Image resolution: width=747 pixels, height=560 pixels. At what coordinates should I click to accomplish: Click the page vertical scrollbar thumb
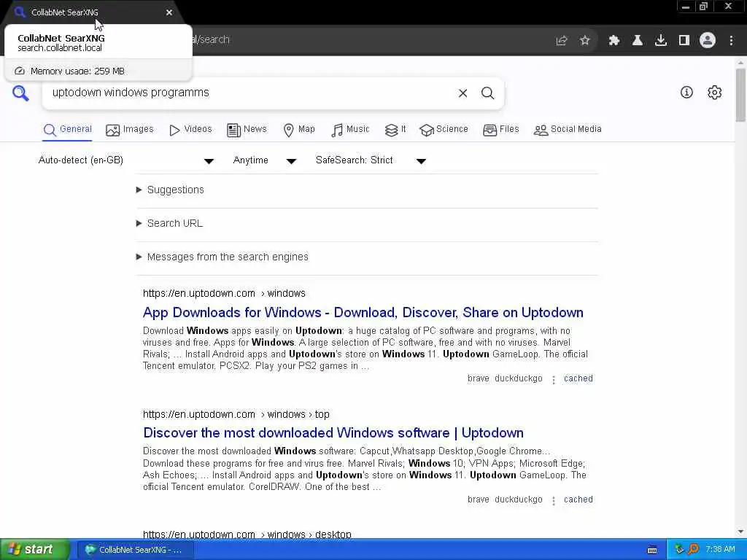741,95
